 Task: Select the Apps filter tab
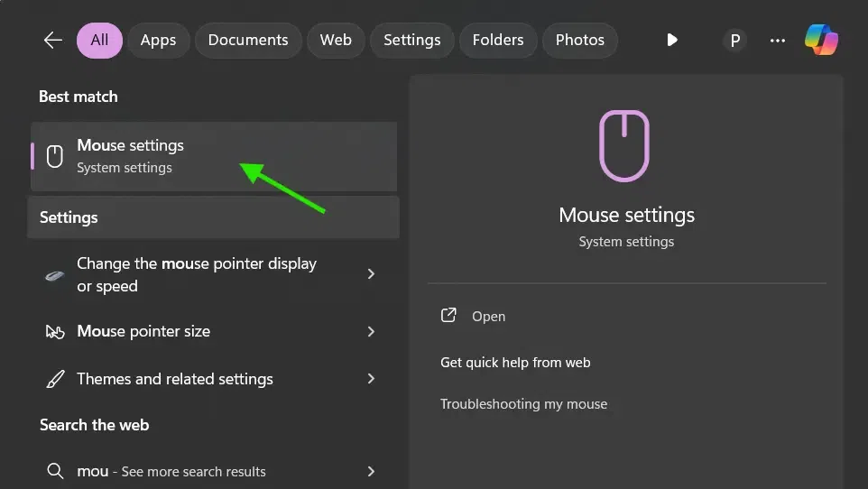pyautogui.click(x=158, y=40)
